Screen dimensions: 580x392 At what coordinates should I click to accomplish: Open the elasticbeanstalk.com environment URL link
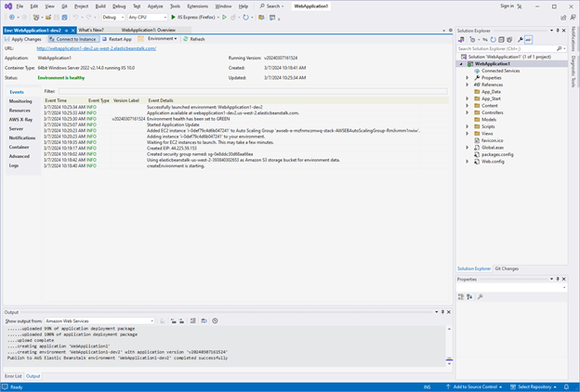point(99,48)
